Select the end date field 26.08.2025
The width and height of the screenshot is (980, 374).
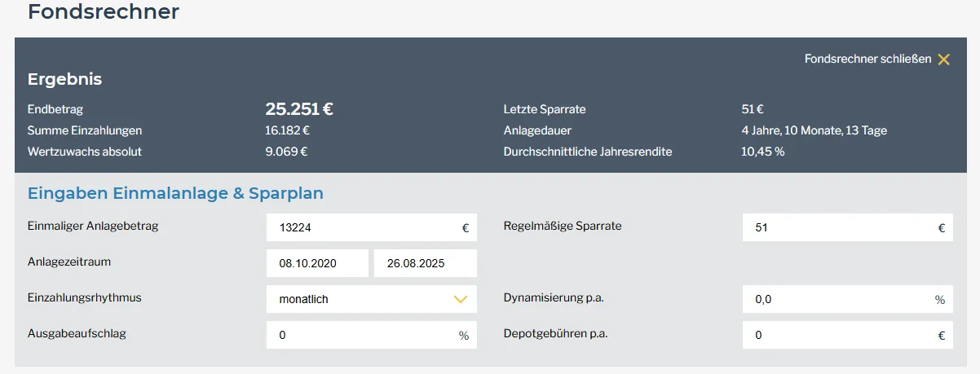[x=424, y=264]
